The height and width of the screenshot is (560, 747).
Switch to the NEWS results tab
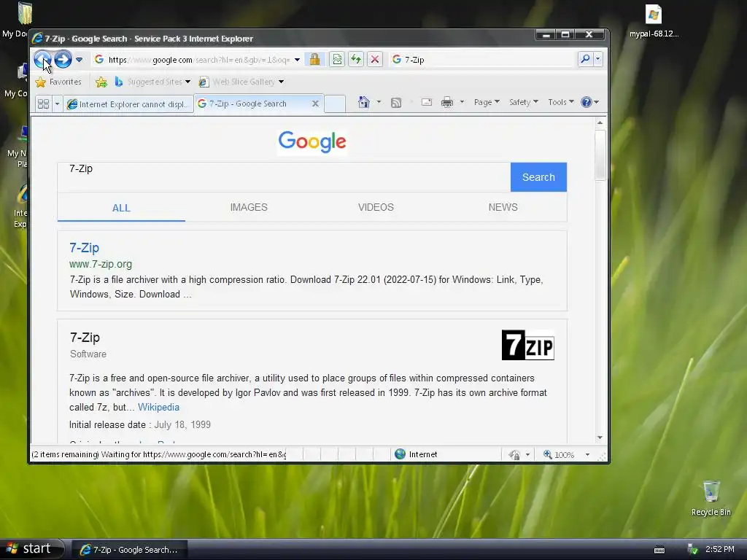(503, 207)
